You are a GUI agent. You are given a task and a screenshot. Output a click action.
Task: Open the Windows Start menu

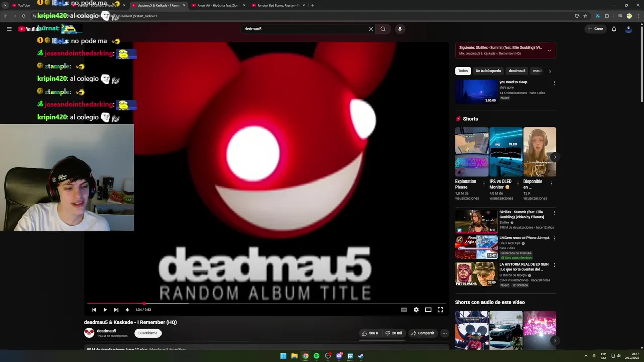[283, 356]
